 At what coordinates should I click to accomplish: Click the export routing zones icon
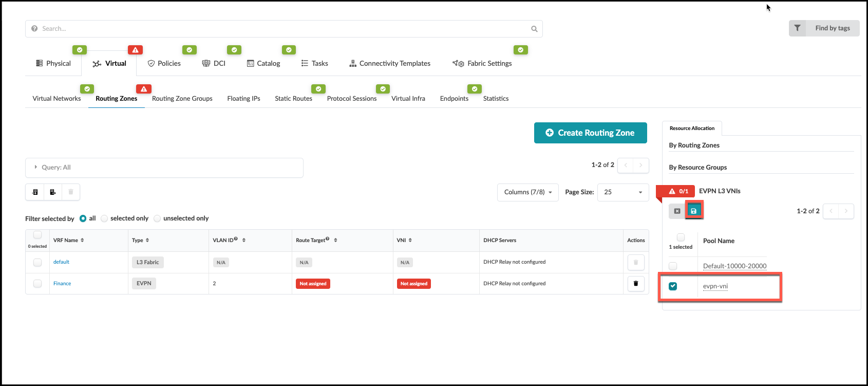(x=53, y=192)
